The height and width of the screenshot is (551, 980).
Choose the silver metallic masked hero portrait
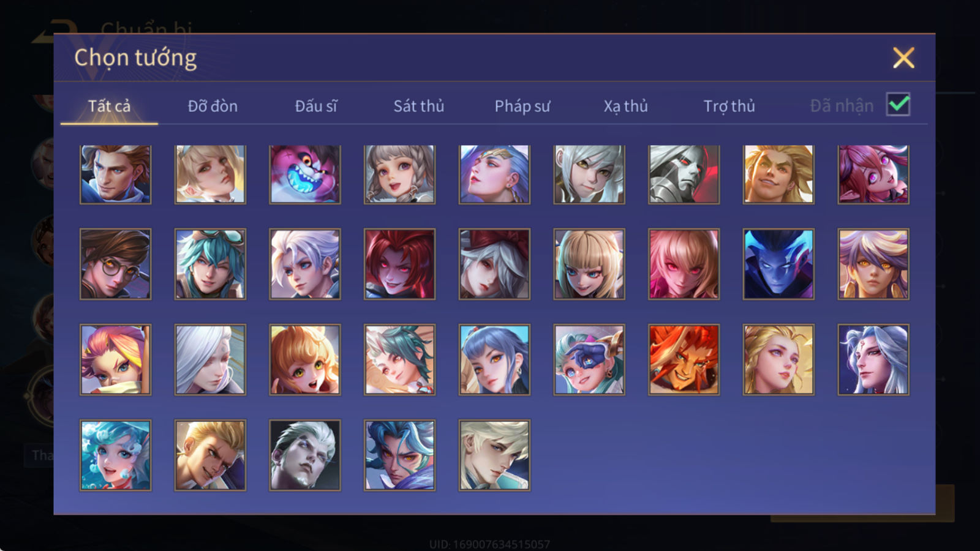pos(684,174)
